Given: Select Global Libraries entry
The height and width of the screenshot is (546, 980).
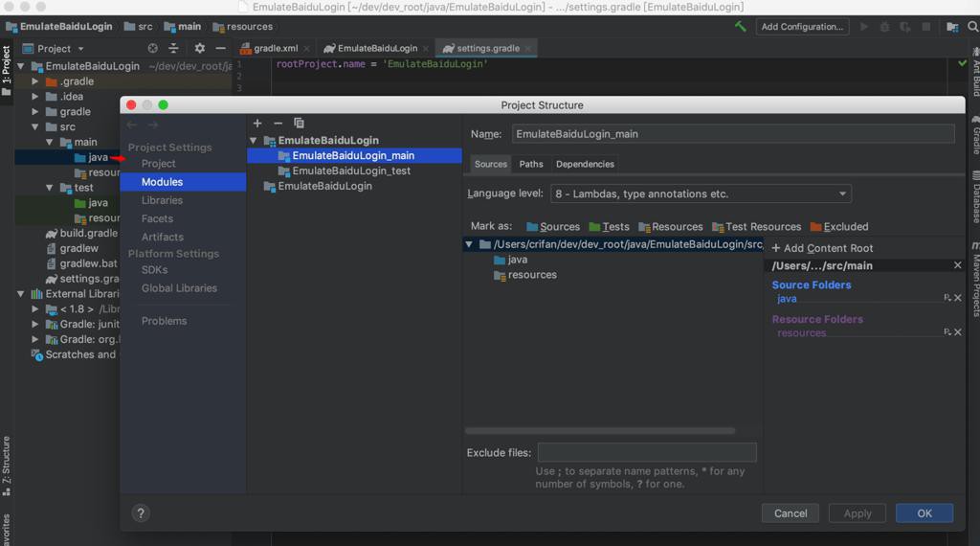Looking at the screenshot, I should point(179,288).
